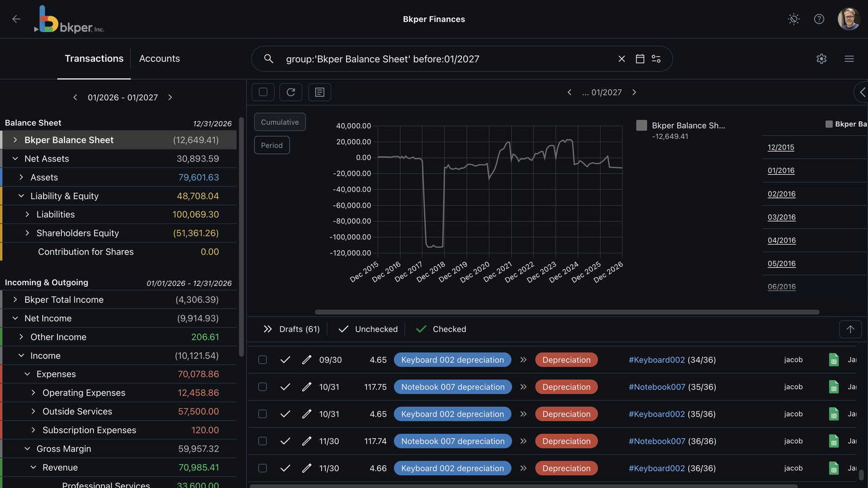Toggle the Cumulative chart mode
This screenshot has height=488, width=868.
pos(280,122)
